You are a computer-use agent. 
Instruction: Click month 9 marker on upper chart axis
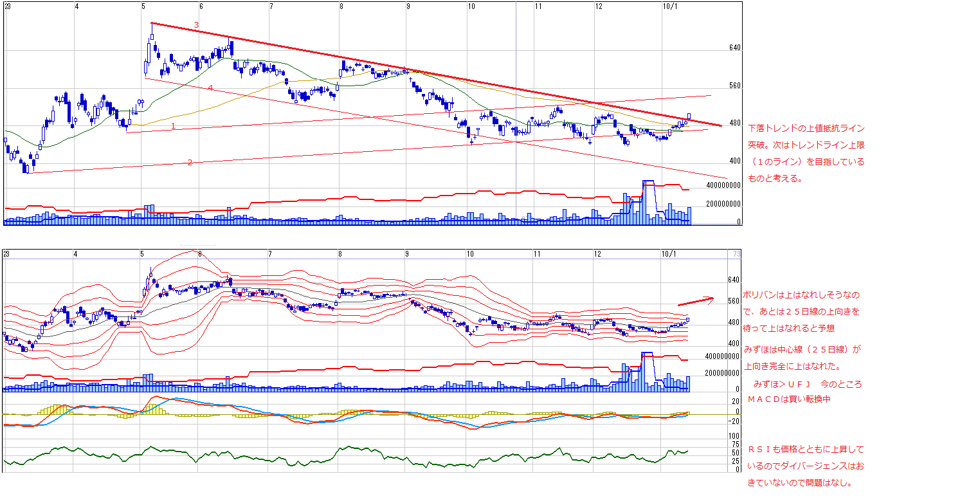(408, 6)
